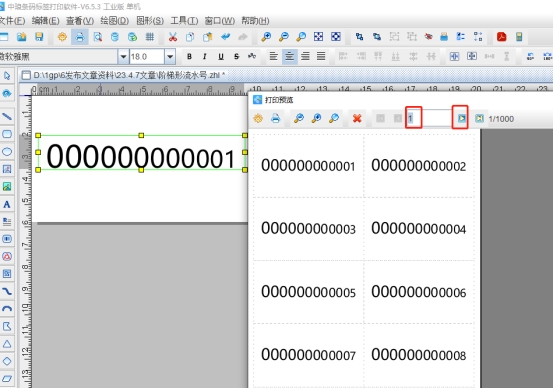Go to next page in print preview
This screenshot has height=389, width=554.
461,118
